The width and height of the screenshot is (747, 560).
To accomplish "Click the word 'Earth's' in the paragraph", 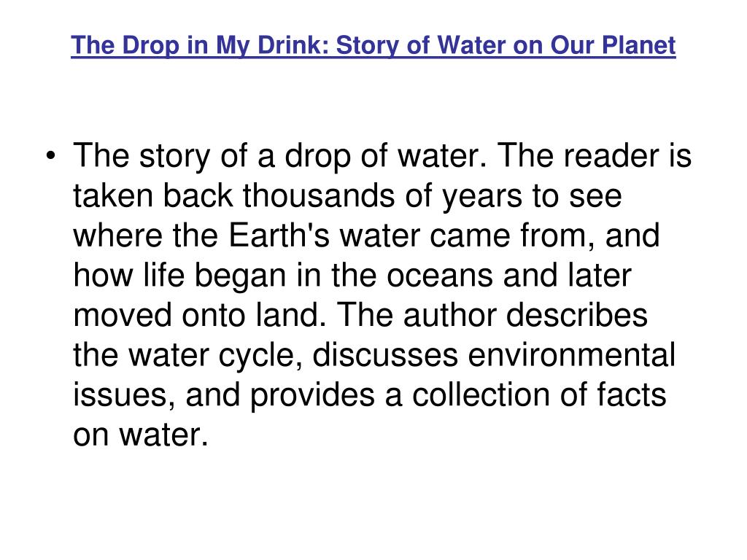I will point(279,236).
